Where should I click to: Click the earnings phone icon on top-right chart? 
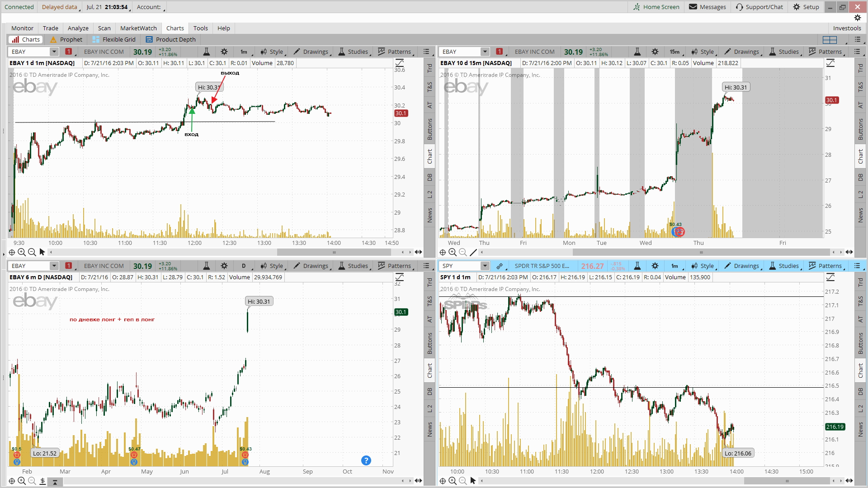point(679,232)
